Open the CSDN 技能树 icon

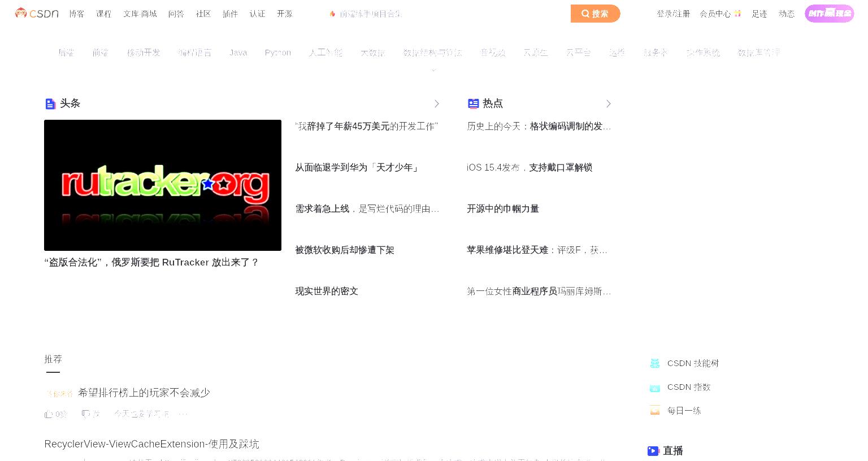click(655, 363)
